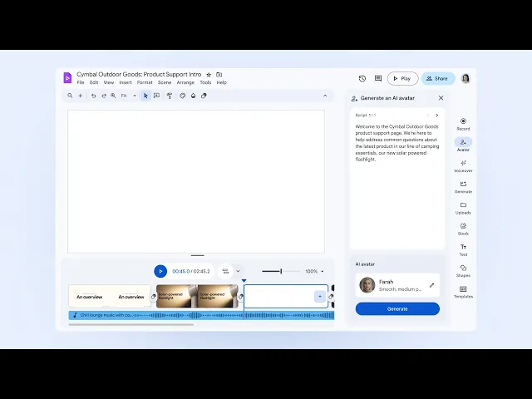Click the transition icon in toolbar
Viewport: 532px width, 399px height.
point(204,96)
